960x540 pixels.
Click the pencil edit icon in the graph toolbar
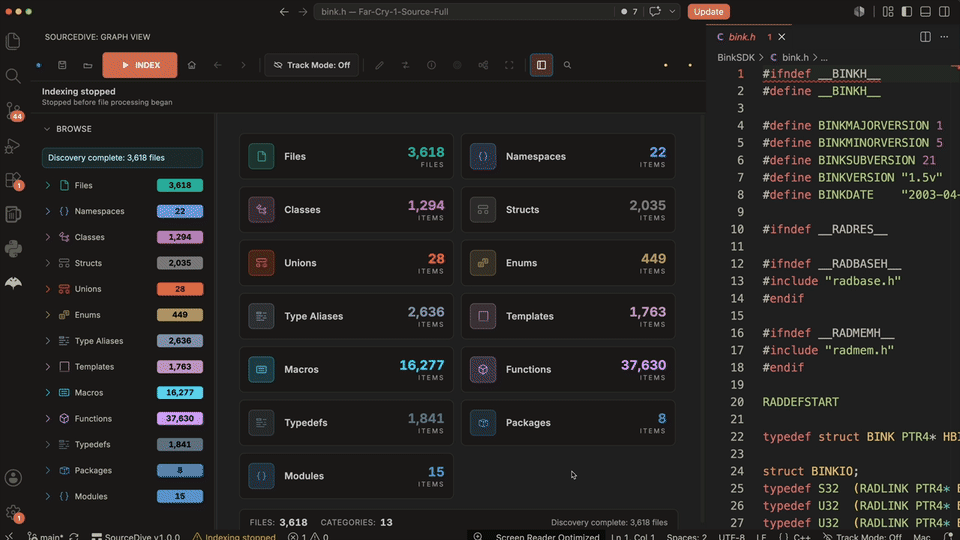click(380, 65)
